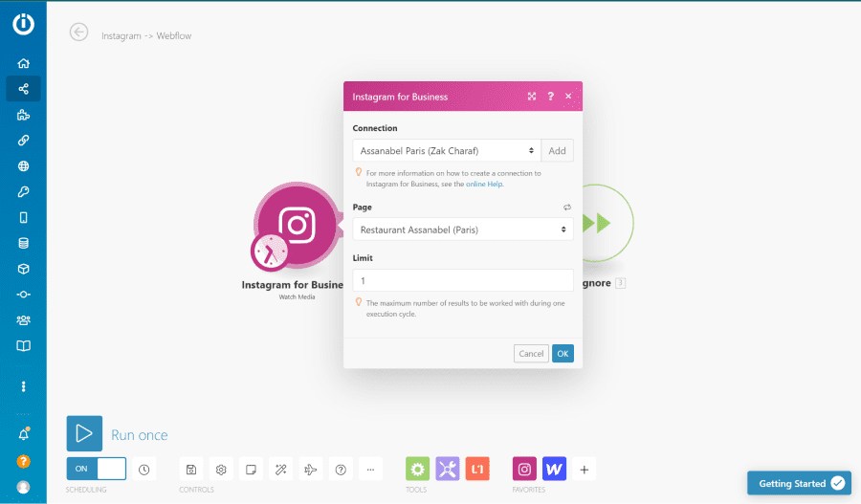Select the Instagram for Business module
The height and width of the screenshot is (504, 861).
pyautogui.click(x=298, y=224)
